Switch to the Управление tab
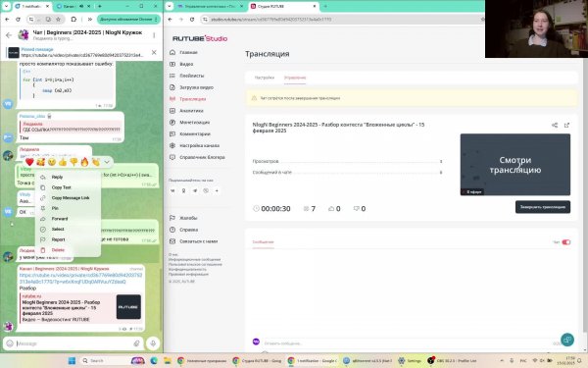 coord(295,78)
